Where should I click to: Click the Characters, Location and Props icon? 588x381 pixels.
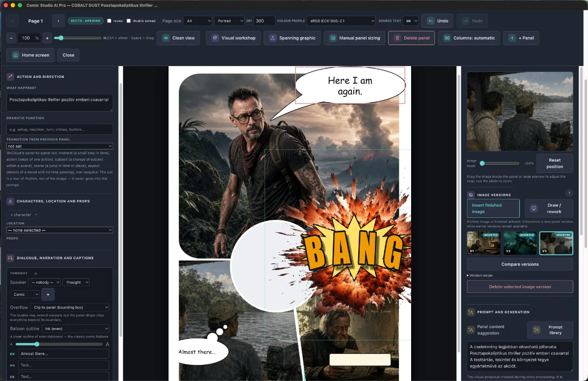10,201
